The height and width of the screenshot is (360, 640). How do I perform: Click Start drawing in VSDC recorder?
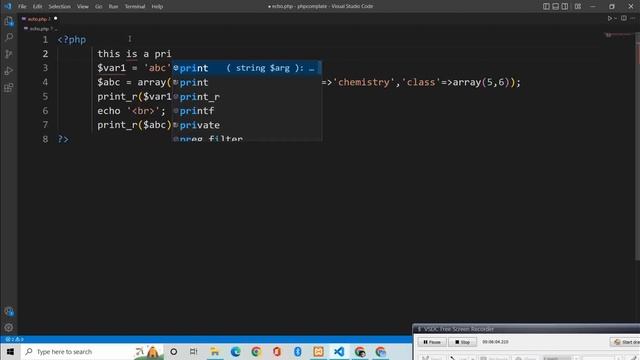(625, 342)
